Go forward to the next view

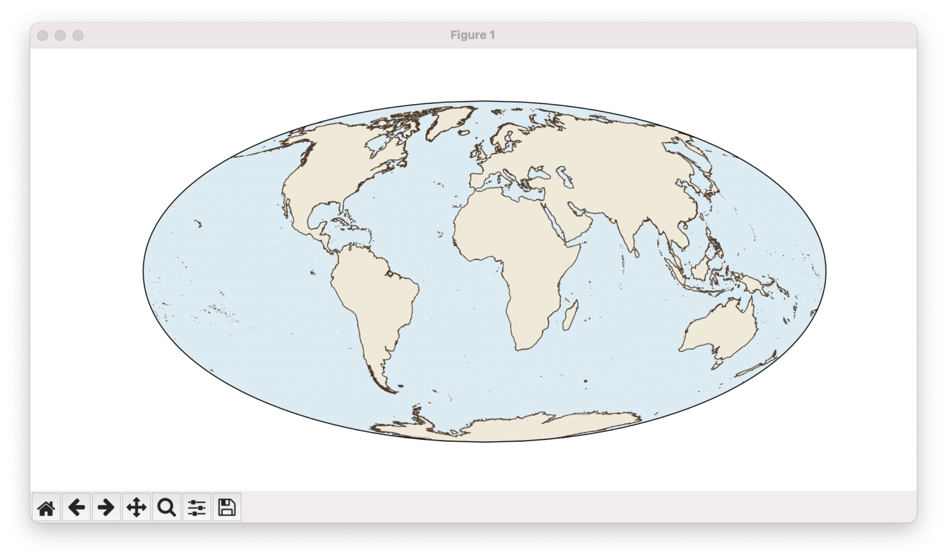[x=106, y=507]
